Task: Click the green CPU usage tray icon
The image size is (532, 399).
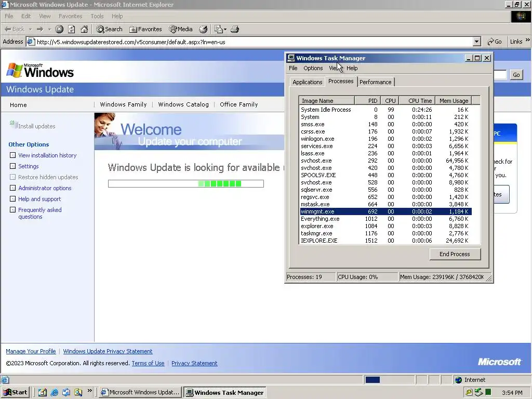Action: click(488, 392)
